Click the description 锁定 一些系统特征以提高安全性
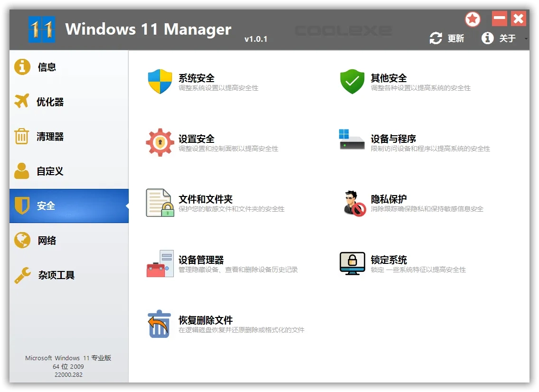539x392 pixels. [418, 270]
